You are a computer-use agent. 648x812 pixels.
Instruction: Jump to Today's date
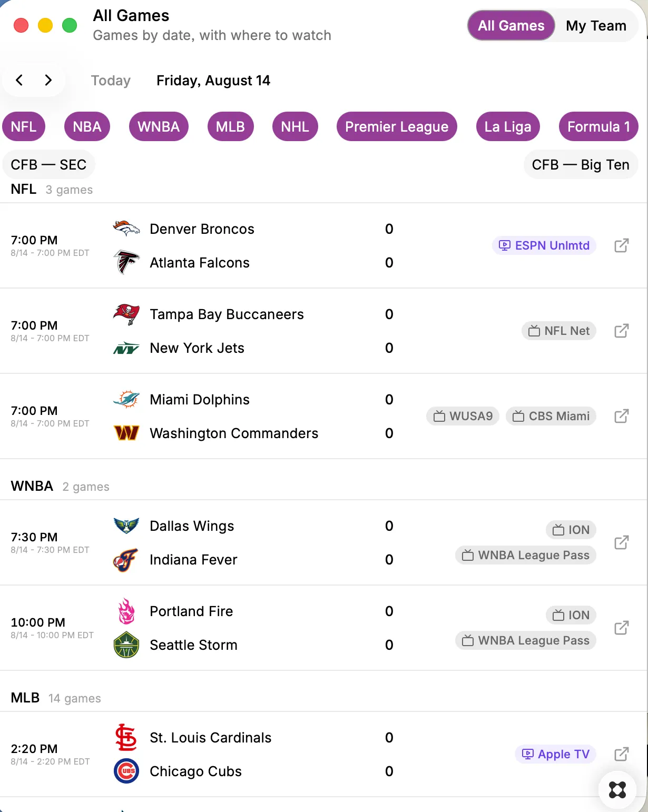pyautogui.click(x=111, y=80)
